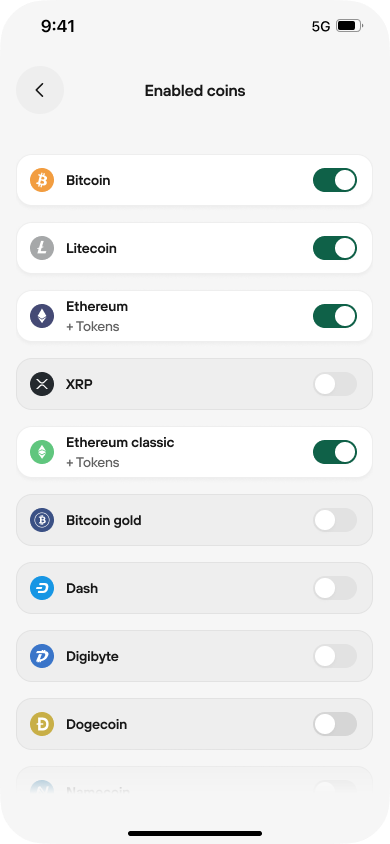
Task: Select the Dash row label
Action: (82, 588)
